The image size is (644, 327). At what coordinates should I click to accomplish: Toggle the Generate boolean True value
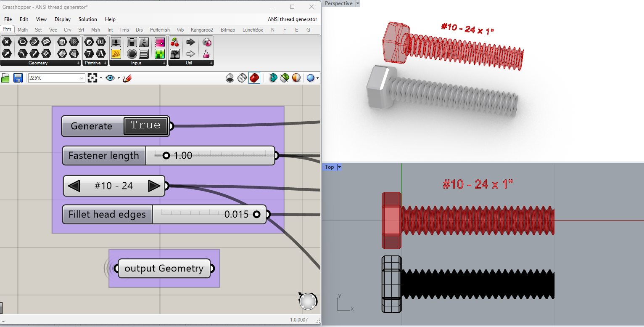[145, 125]
